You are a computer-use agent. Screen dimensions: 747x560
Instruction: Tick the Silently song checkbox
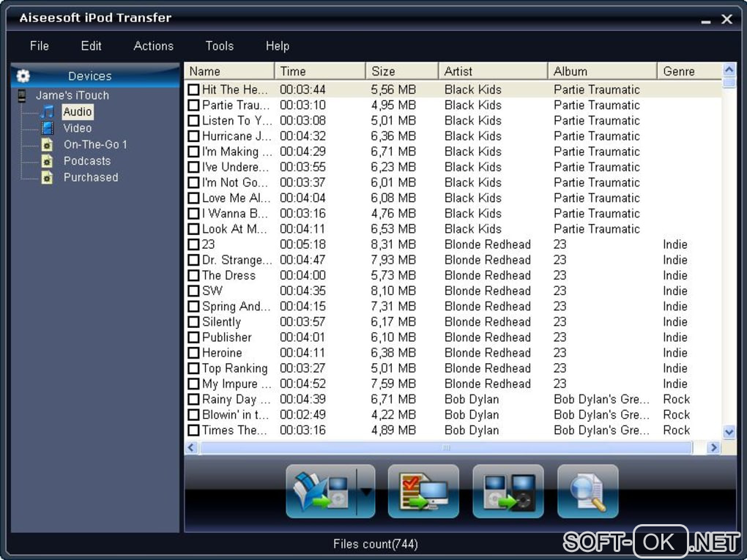pyautogui.click(x=193, y=322)
